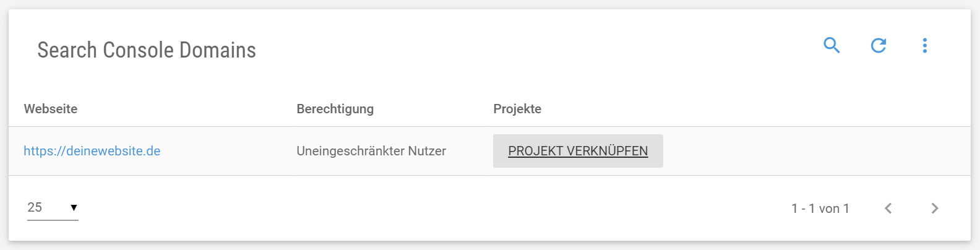Screen dimensions: 980x250
Task: Click the underline of the 25 selector
Action: 53,220
